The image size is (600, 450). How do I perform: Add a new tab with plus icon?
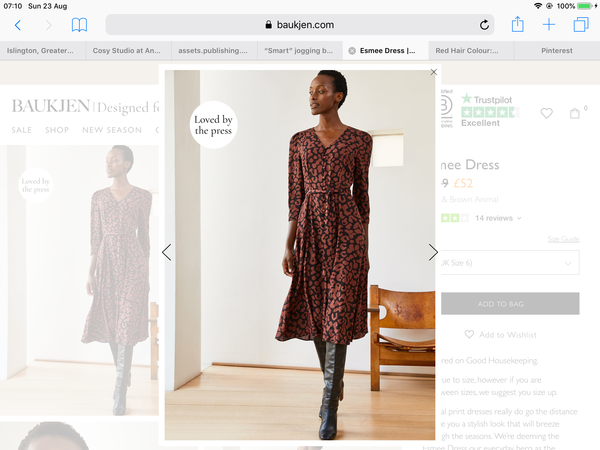pyautogui.click(x=549, y=25)
